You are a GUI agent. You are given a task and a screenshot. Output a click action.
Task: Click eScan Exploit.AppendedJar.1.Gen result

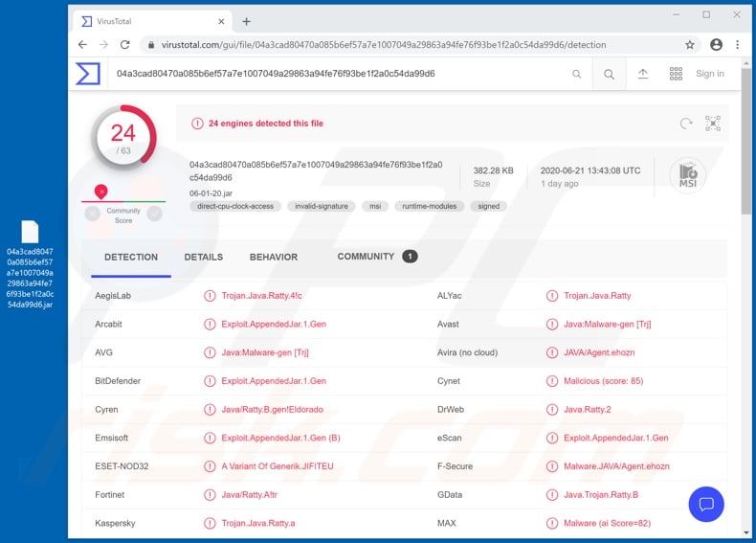point(615,439)
